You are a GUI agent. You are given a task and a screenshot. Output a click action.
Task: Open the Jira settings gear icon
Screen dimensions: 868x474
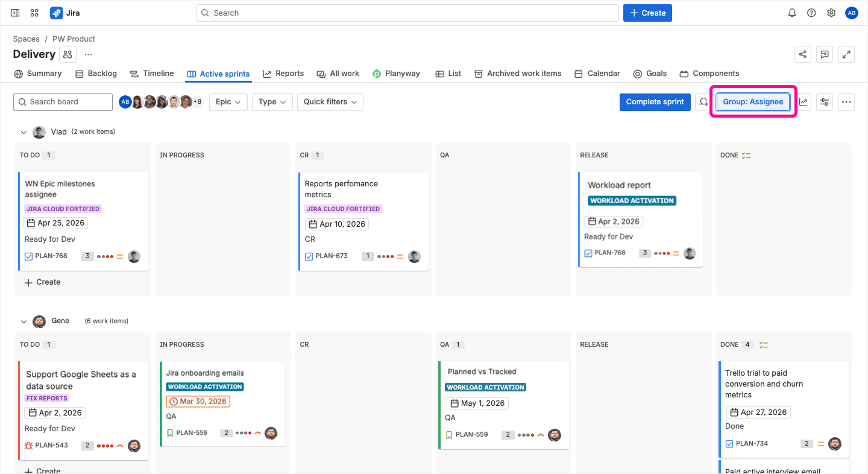831,13
